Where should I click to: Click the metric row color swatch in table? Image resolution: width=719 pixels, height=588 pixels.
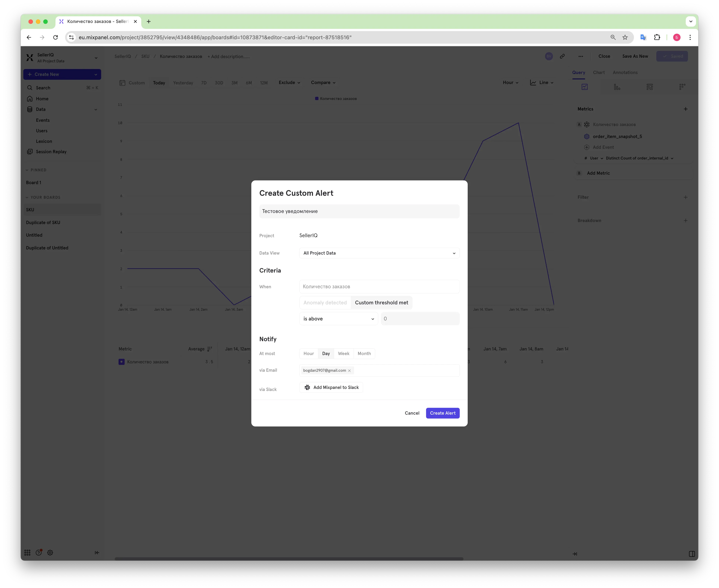click(x=121, y=362)
